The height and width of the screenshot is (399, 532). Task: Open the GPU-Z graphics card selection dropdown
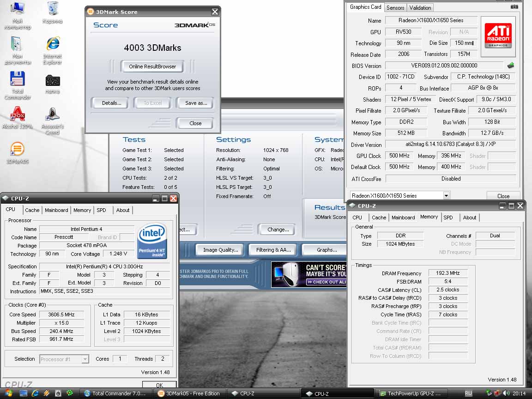pos(447,195)
